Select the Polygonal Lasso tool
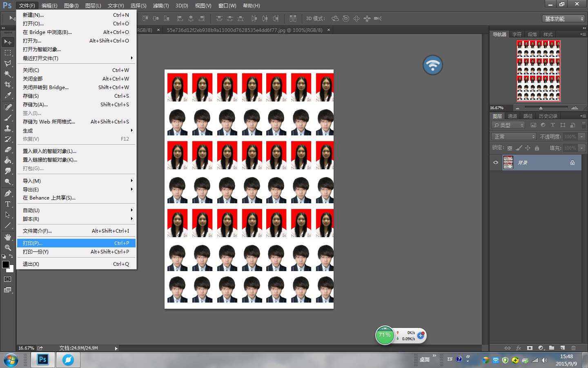 click(x=8, y=63)
